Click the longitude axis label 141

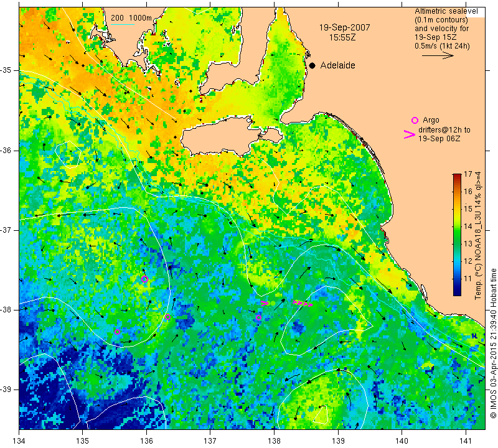466,441
